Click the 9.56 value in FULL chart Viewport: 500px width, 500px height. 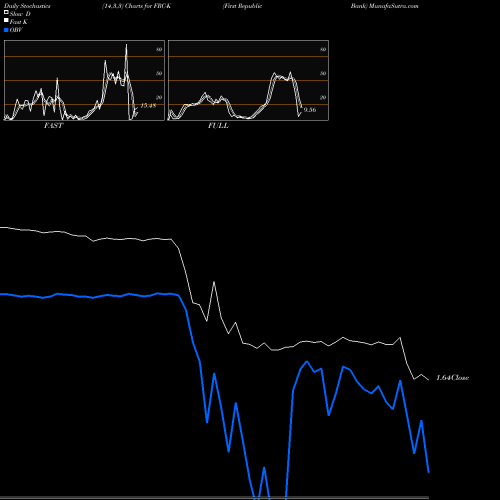[310, 110]
